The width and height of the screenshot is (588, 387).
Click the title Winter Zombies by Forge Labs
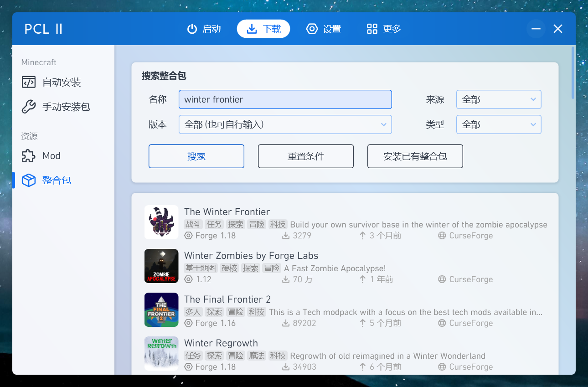coord(251,256)
